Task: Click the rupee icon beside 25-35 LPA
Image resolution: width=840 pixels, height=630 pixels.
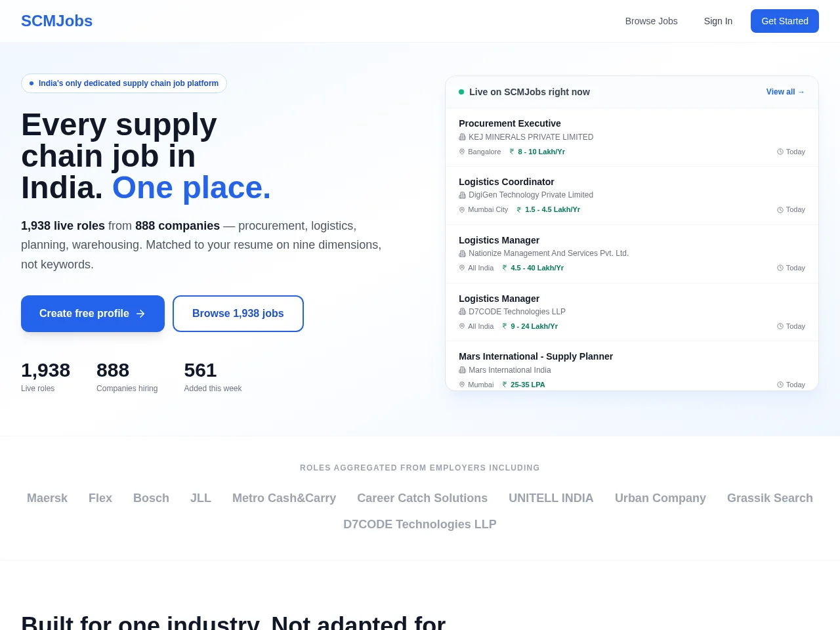Action: pos(505,385)
